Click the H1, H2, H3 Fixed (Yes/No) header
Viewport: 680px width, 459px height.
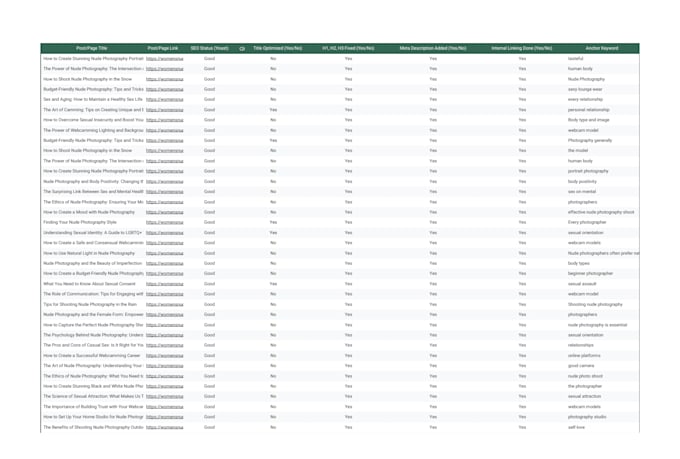[x=348, y=48]
